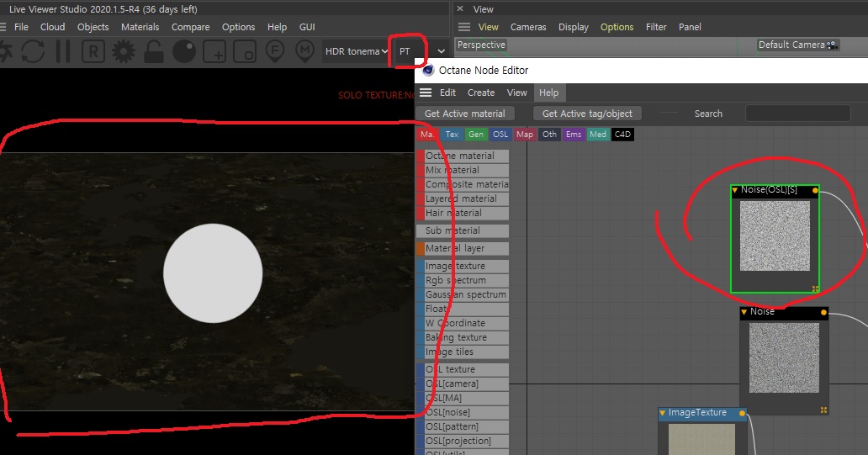The image size is (868, 455).
Task: Add a Mix material node from list
Action: [463, 171]
